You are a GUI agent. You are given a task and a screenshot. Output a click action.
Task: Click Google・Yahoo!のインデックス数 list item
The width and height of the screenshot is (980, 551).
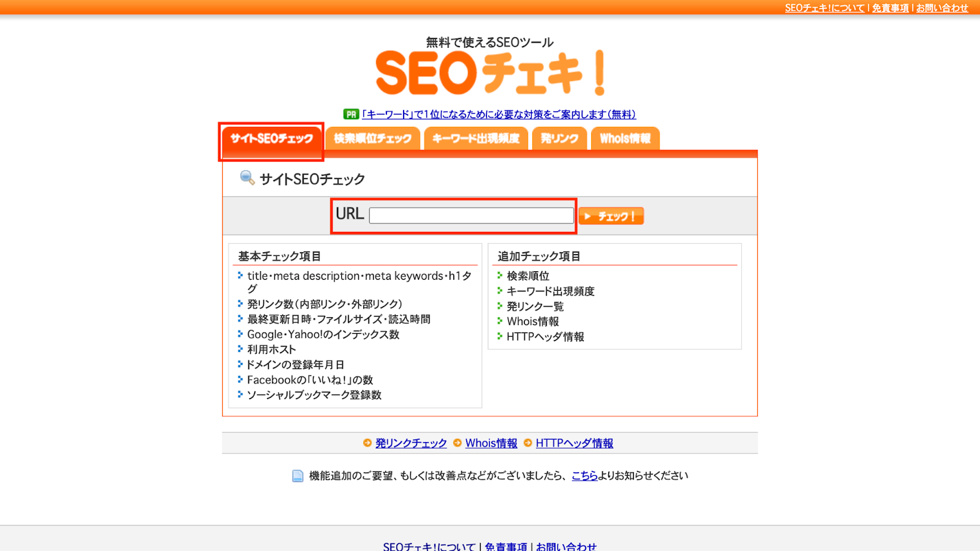323,335
